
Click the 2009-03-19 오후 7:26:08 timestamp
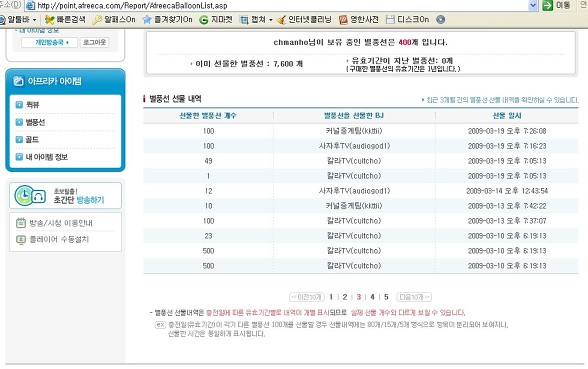tap(507, 131)
